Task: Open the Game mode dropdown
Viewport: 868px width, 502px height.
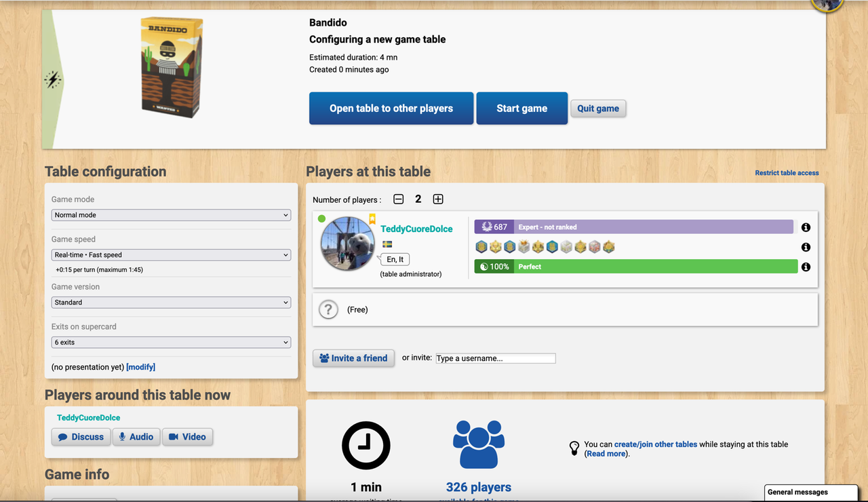Action: click(x=171, y=215)
